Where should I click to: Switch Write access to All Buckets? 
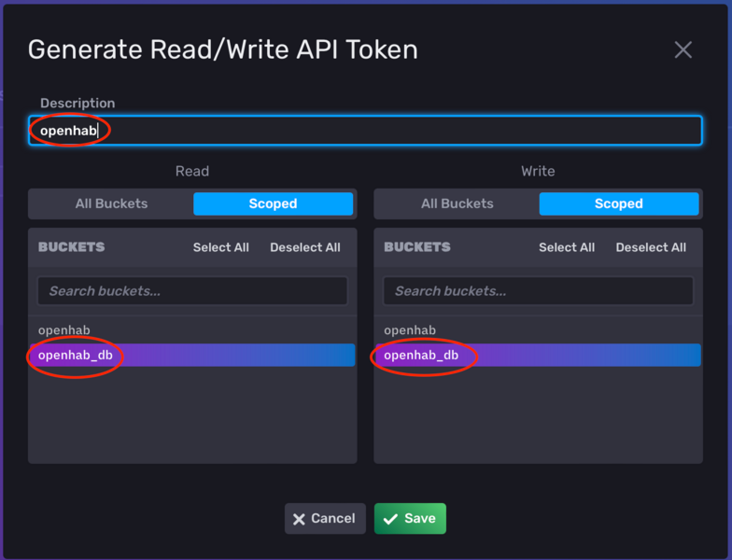tap(457, 203)
